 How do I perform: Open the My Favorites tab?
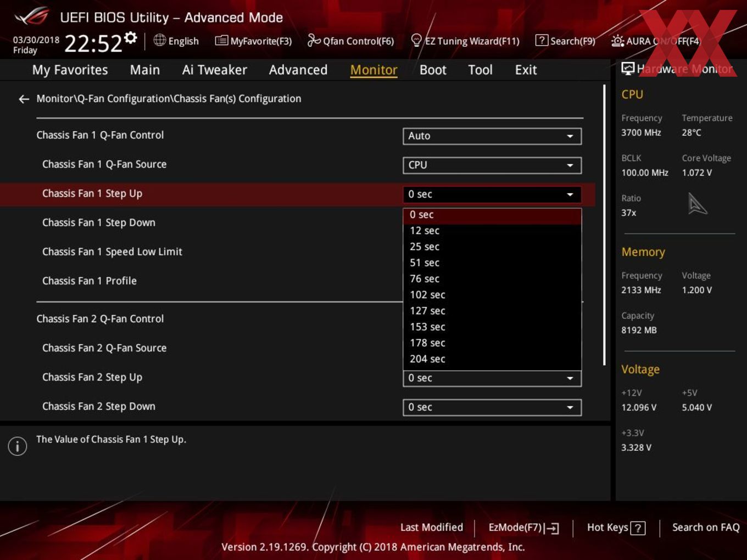click(70, 70)
